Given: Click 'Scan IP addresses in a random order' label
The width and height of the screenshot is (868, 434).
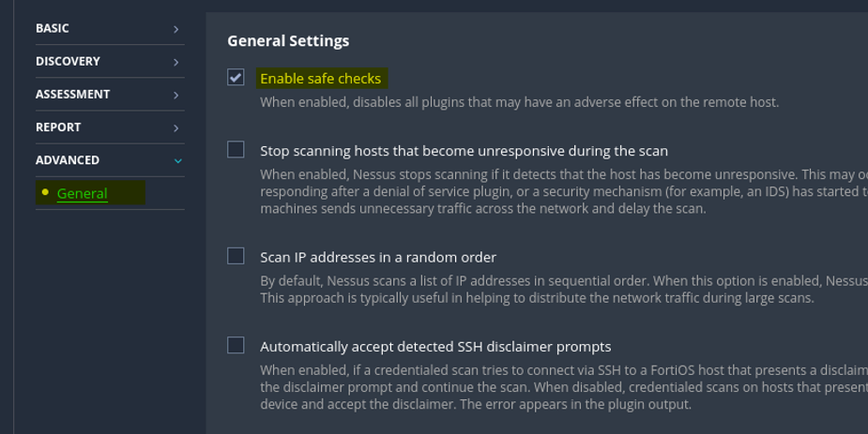Looking at the screenshot, I should [377, 257].
